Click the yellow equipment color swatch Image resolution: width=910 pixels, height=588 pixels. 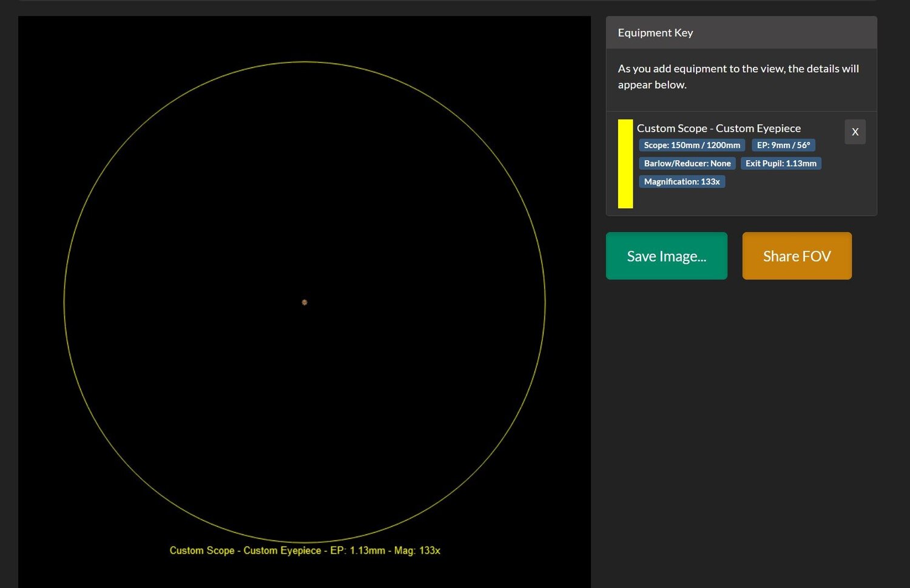pyautogui.click(x=625, y=164)
